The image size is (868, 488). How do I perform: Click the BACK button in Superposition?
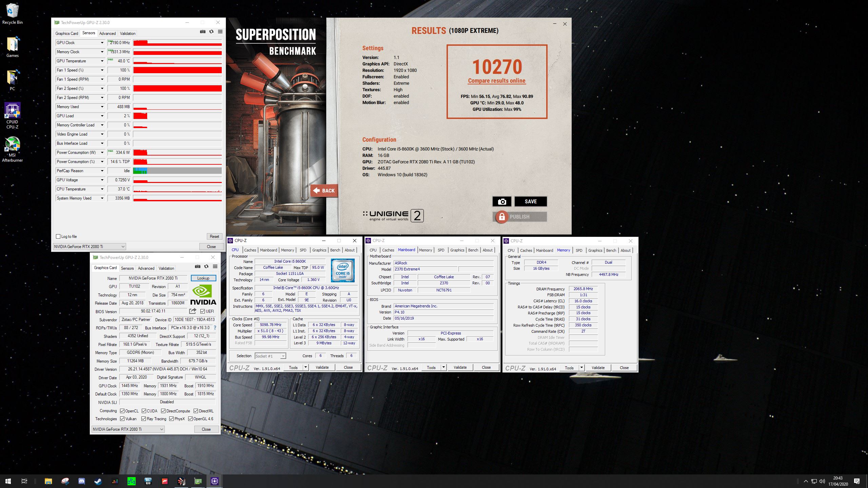(324, 190)
